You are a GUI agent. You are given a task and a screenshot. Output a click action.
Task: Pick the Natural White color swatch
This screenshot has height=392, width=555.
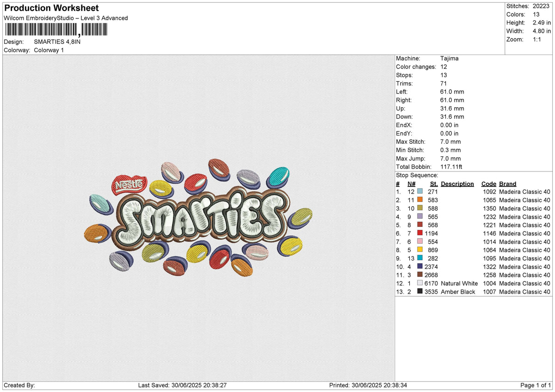coord(420,283)
